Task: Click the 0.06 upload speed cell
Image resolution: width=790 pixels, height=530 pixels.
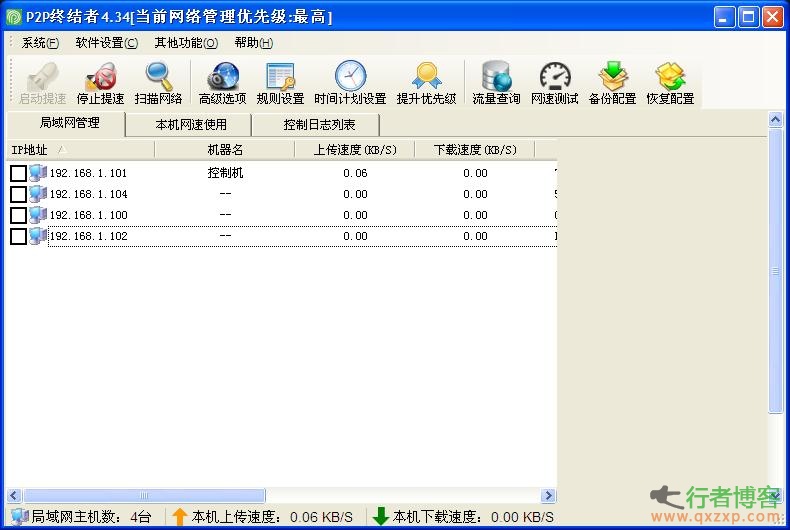Action: [355, 173]
